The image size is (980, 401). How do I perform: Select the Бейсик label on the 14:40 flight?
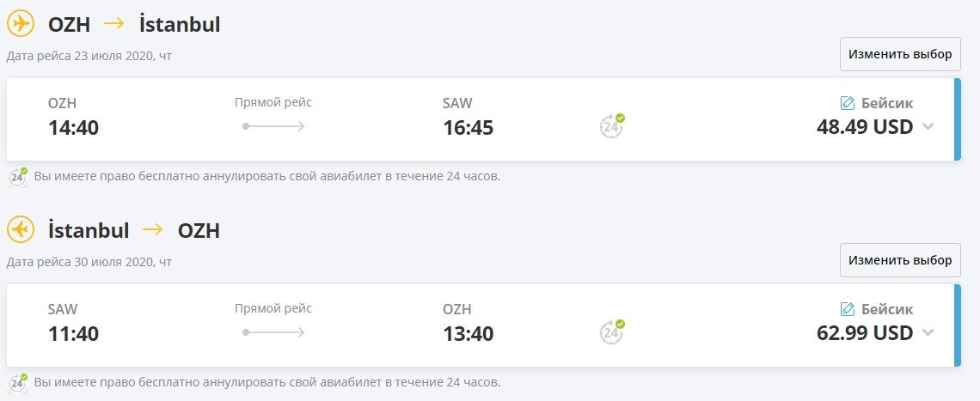(887, 103)
